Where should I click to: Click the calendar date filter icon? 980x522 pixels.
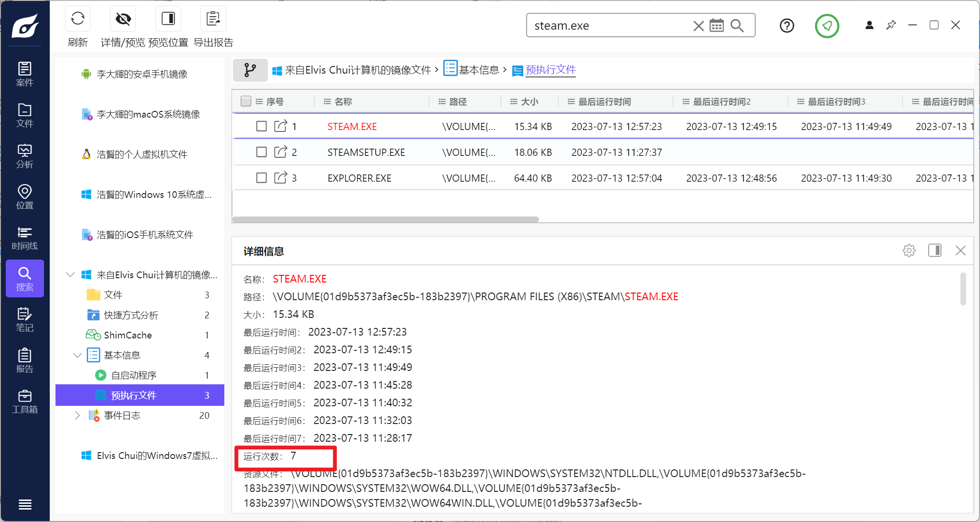pos(716,25)
